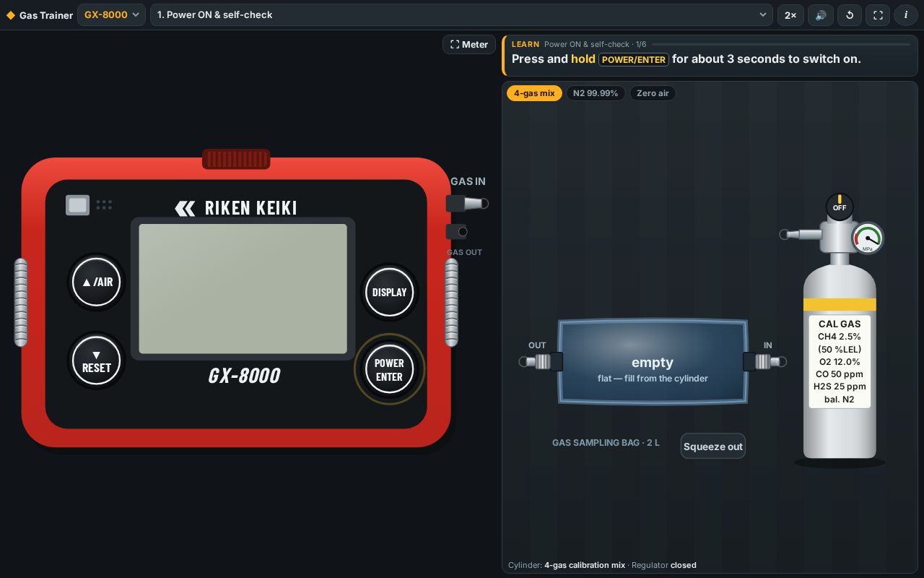
Task: Click the small square sensor window on meter
Action: click(78, 205)
